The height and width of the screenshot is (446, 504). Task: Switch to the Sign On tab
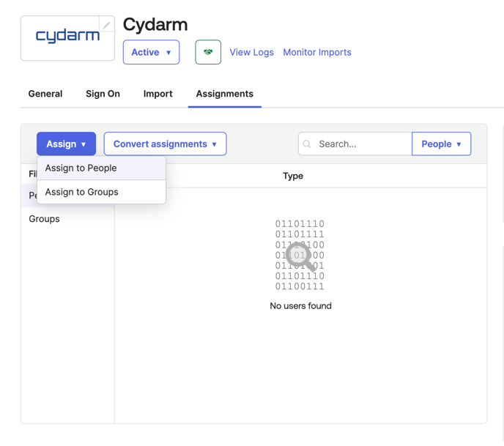pos(103,94)
